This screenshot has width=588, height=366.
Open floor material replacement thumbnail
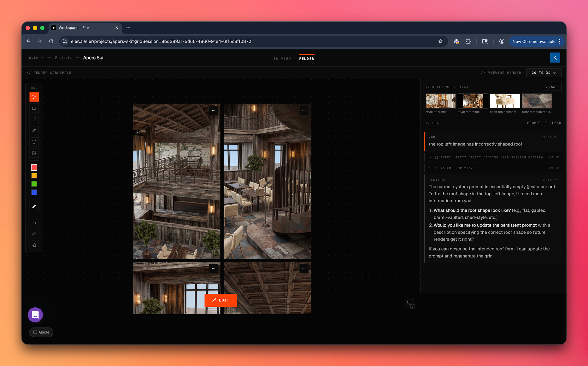[x=537, y=101]
